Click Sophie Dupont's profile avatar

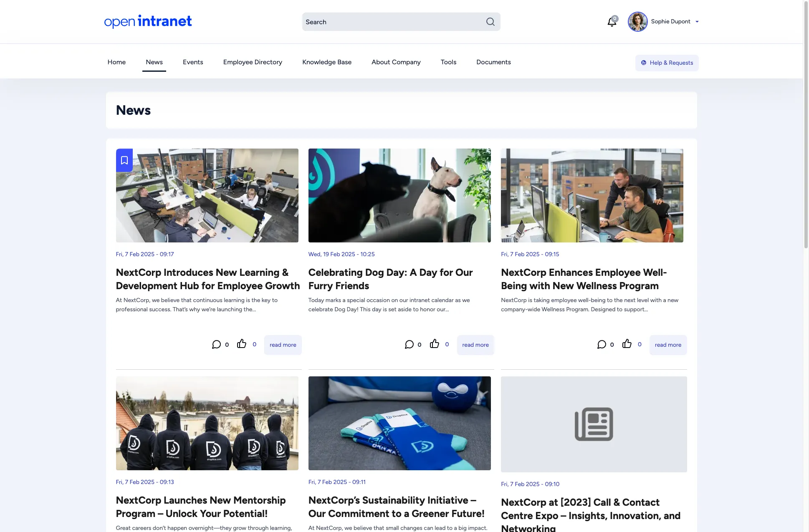point(637,22)
